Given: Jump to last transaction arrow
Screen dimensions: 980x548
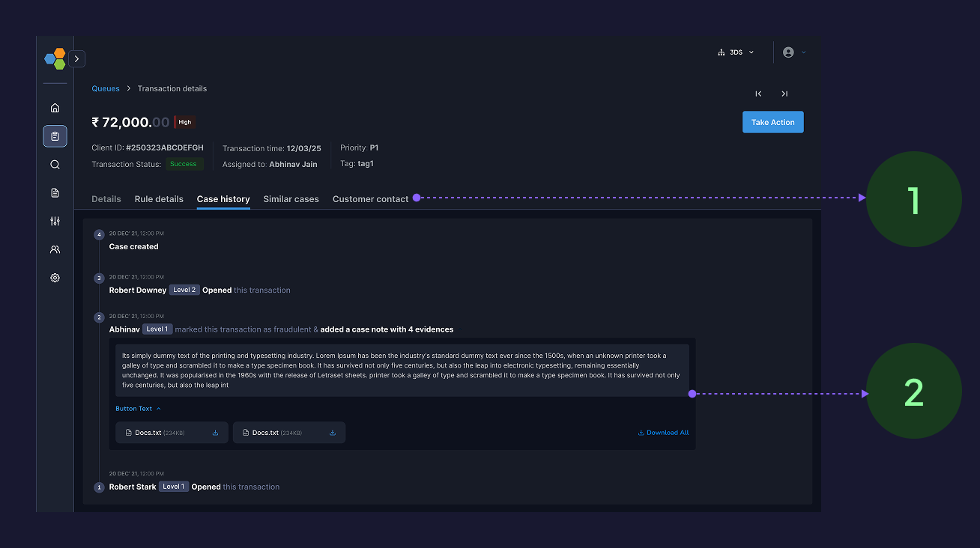Looking at the screenshot, I should pyautogui.click(x=784, y=94).
